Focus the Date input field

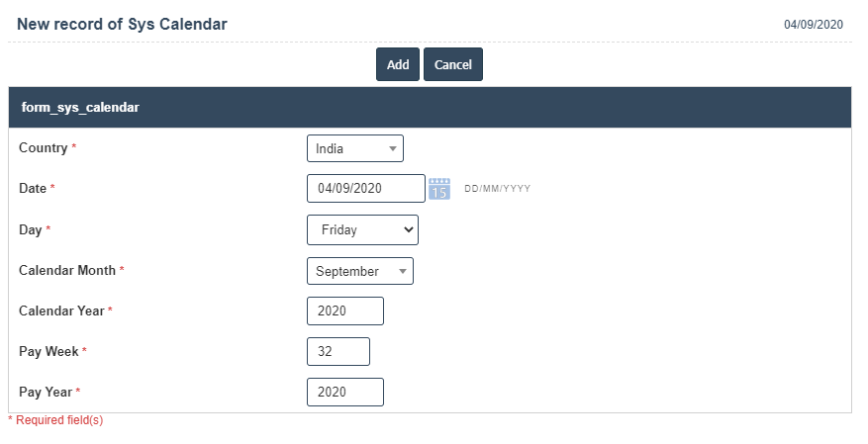click(x=365, y=188)
